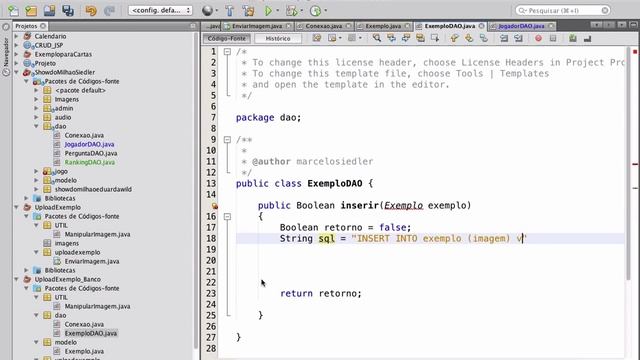Expand the jogo package node
This screenshot has height=360, width=640.
[x=36, y=171]
